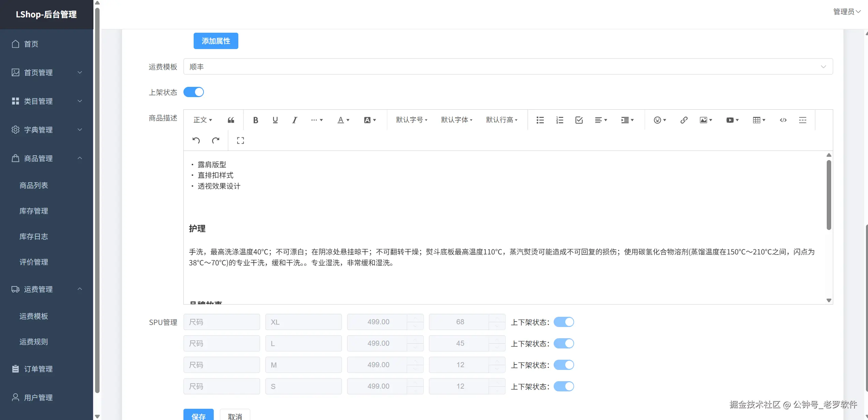The width and height of the screenshot is (868, 420).
Task: Open the code block tool
Action: (783, 120)
